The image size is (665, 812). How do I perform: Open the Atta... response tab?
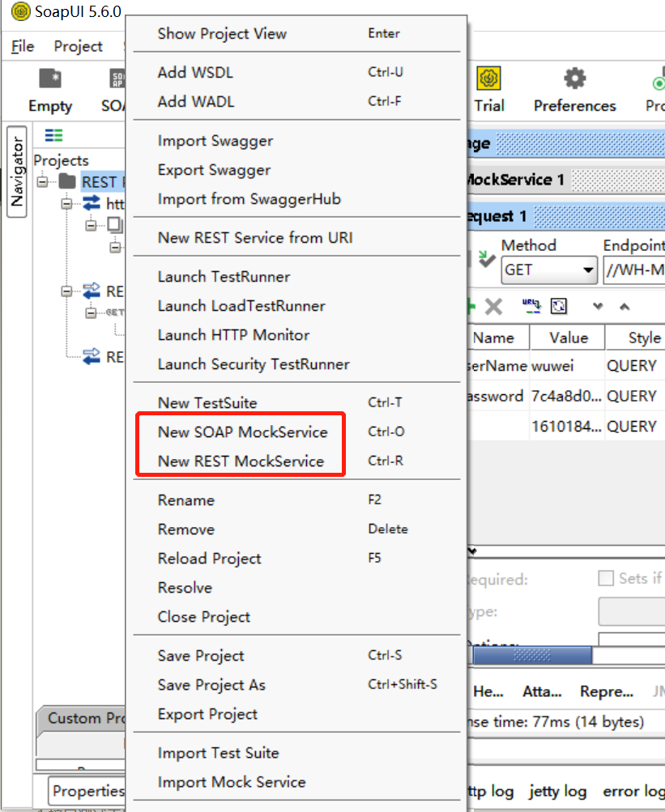click(542, 691)
